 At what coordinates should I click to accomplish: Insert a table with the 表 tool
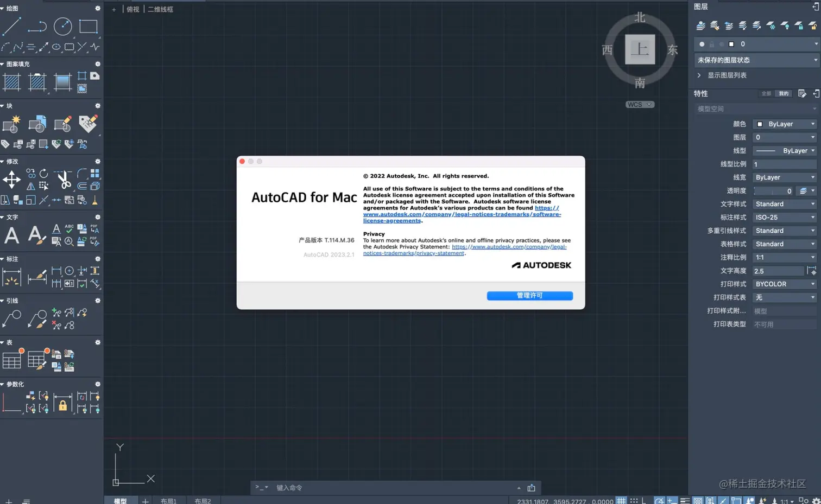click(x=11, y=360)
